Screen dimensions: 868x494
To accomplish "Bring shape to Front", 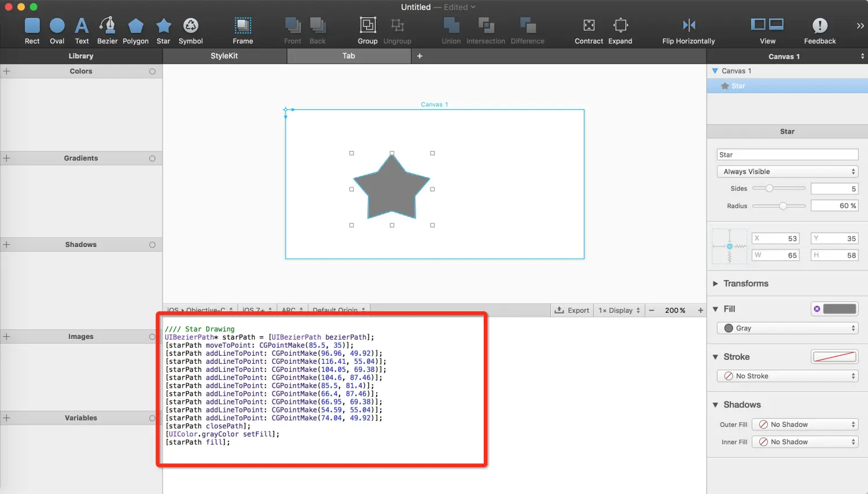I will point(293,31).
